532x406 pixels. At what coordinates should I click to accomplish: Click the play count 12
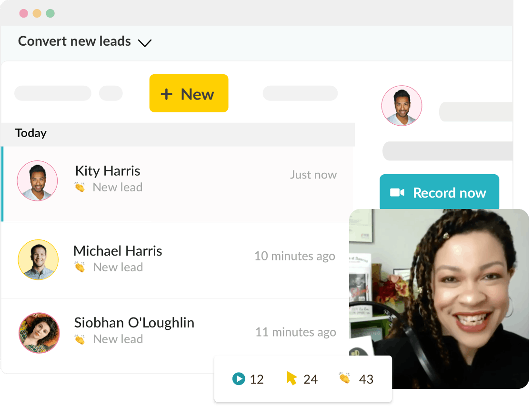257,379
